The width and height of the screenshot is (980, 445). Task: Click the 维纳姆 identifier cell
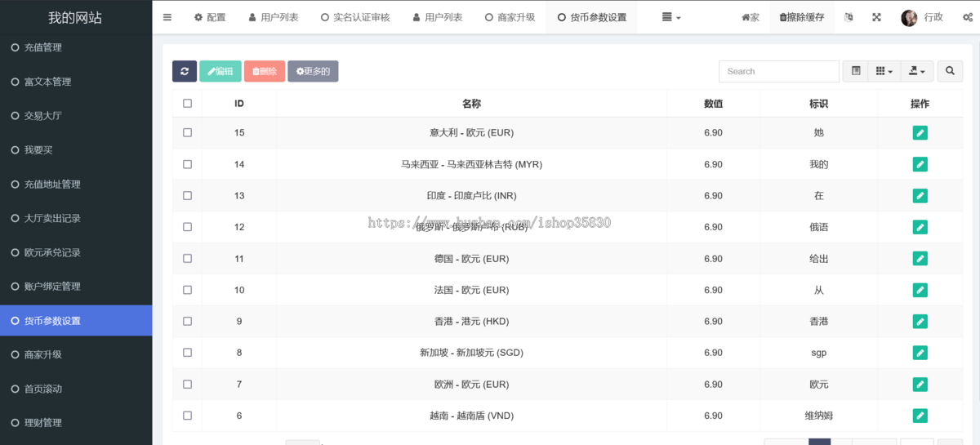coord(818,416)
